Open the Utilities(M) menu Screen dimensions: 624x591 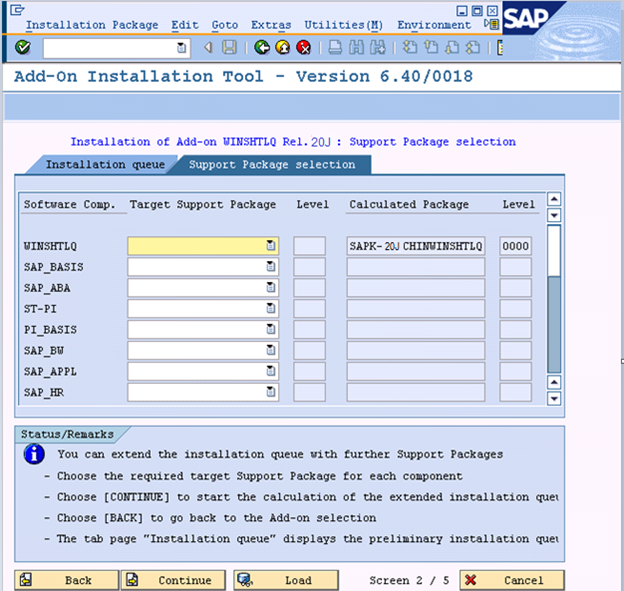click(x=343, y=25)
